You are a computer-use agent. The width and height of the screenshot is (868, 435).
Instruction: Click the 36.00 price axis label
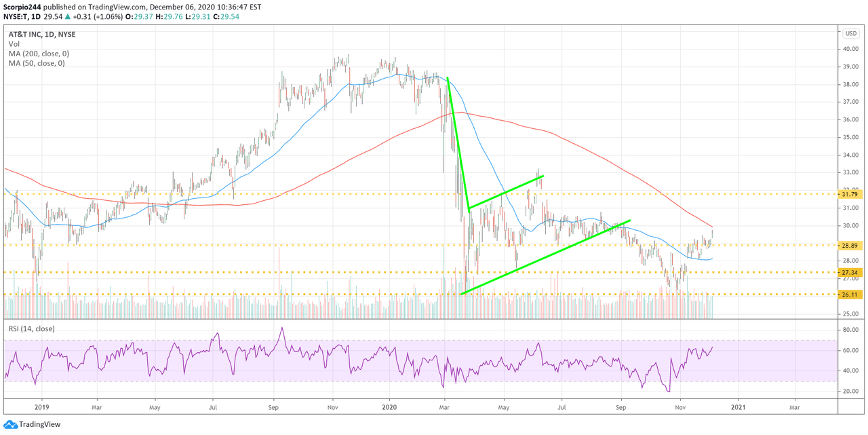click(851, 120)
